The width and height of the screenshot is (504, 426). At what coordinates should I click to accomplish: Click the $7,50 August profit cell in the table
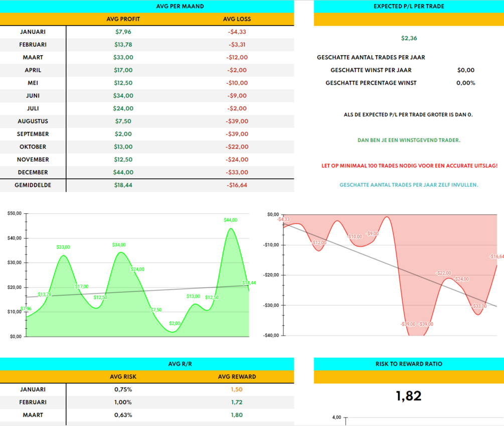point(123,121)
